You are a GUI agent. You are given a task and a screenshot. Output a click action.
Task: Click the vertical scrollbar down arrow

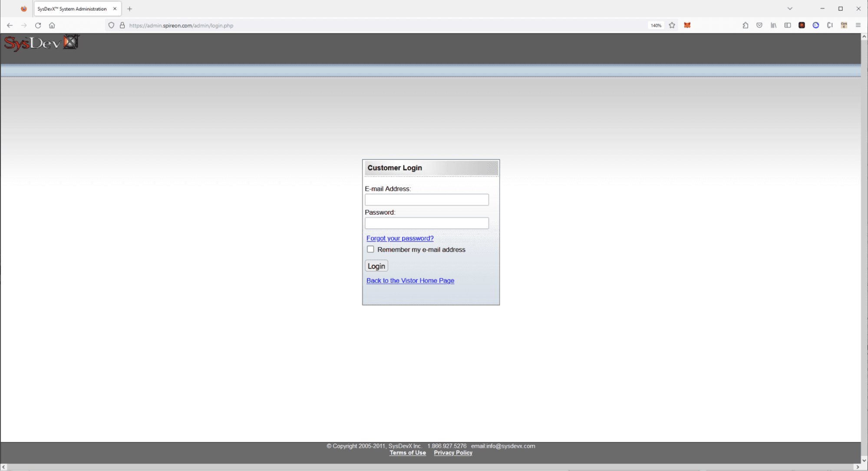[x=864, y=460]
